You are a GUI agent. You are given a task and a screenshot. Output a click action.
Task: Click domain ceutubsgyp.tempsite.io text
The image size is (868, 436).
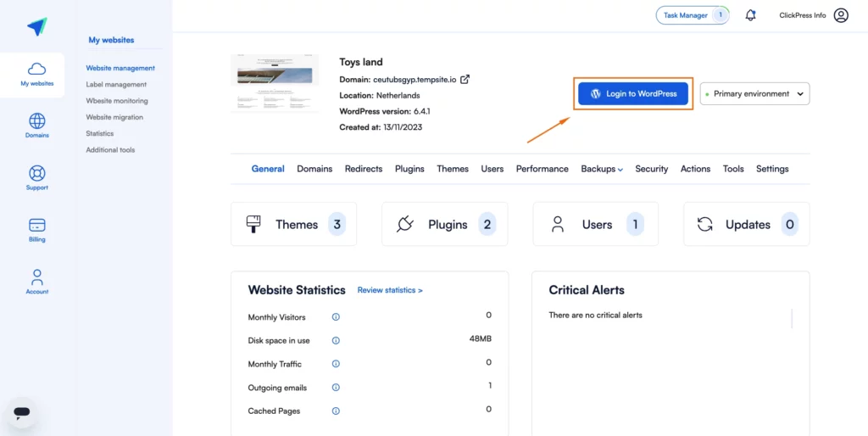click(415, 79)
